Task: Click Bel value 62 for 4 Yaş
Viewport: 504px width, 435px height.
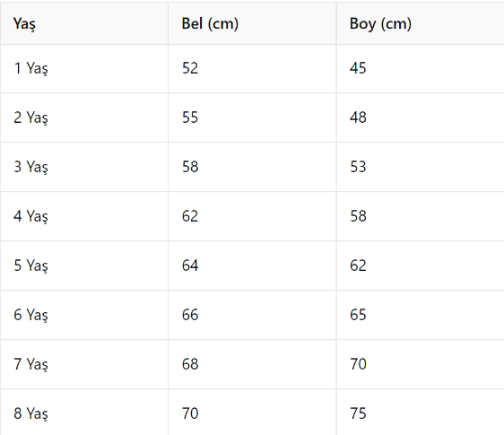Action: (x=190, y=216)
